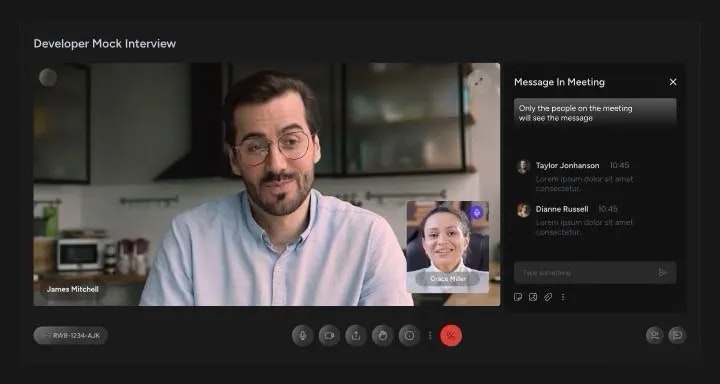Screen dimensions: 720x384
Task: End the call with the red button
Action: coord(451,336)
